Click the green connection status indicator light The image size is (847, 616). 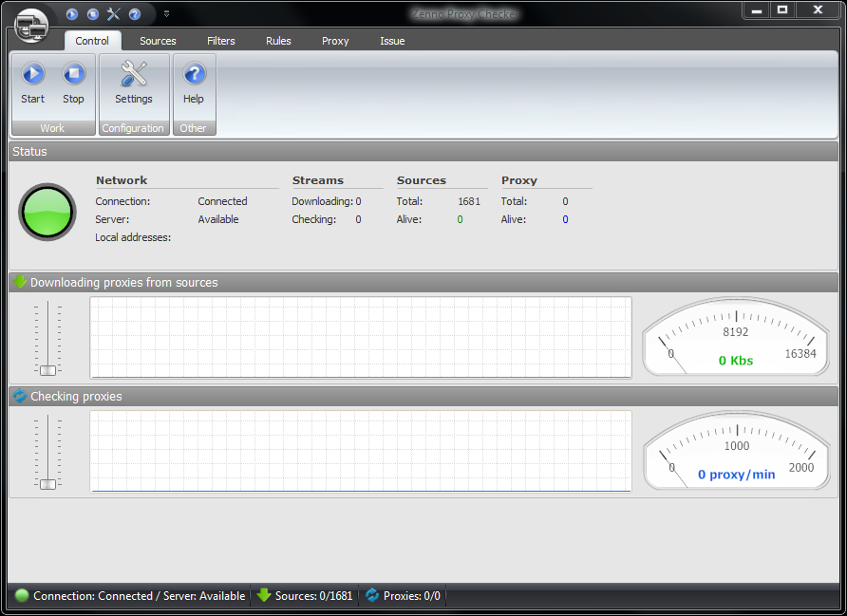click(x=47, y=212)
